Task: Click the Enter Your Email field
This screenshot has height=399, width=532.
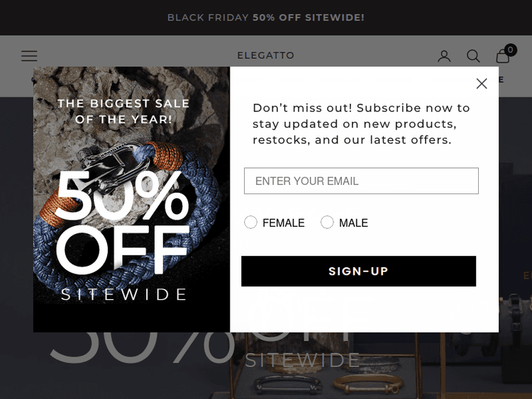Action: point(361,181)
